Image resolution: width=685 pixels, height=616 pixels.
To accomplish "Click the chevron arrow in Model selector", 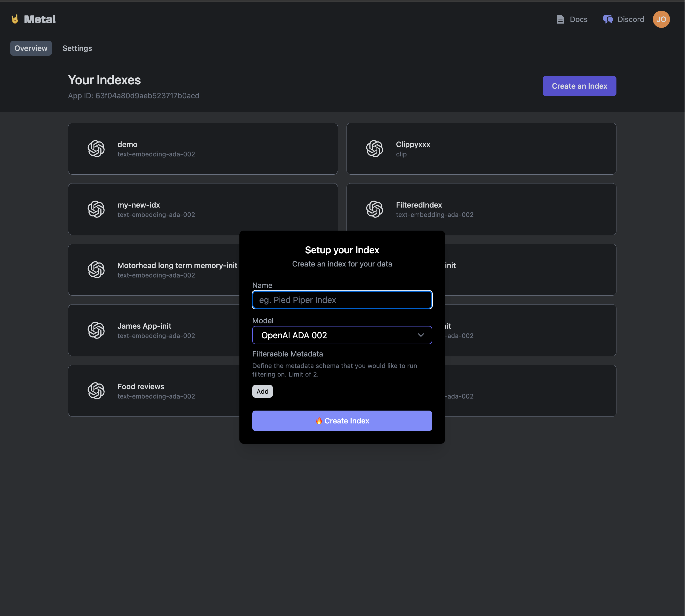I will (x=421, y=335).
